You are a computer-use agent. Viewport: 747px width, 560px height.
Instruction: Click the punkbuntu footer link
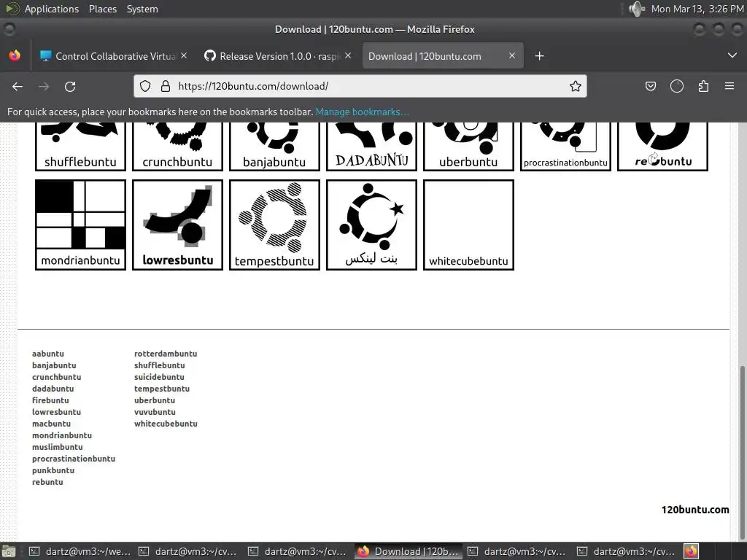coord(53,470)
